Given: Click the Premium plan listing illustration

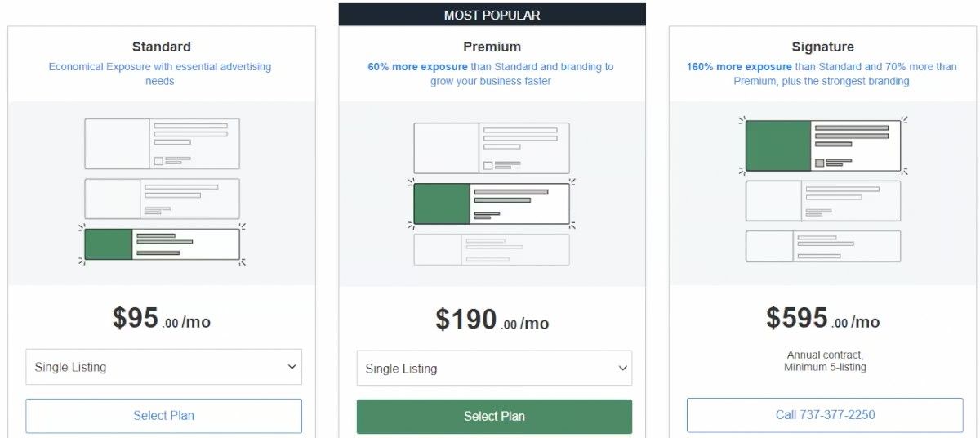Looking at the screenshot, I should [492, 194].
